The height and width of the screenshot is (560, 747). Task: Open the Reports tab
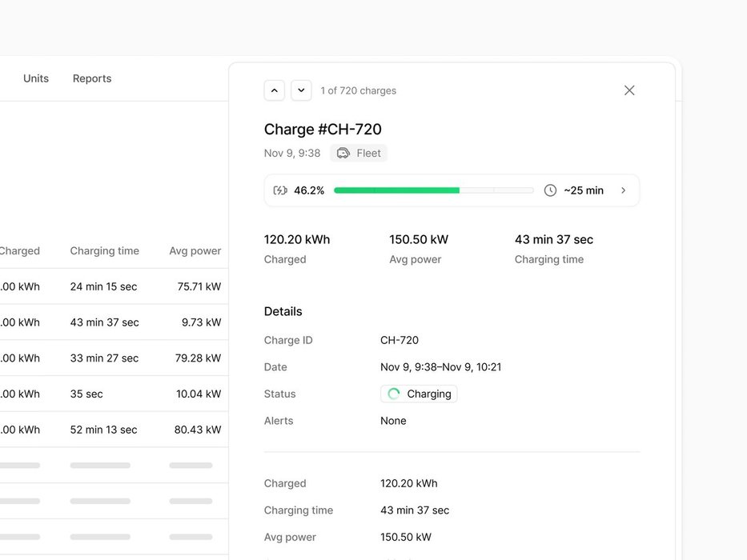tap(92, 78)
